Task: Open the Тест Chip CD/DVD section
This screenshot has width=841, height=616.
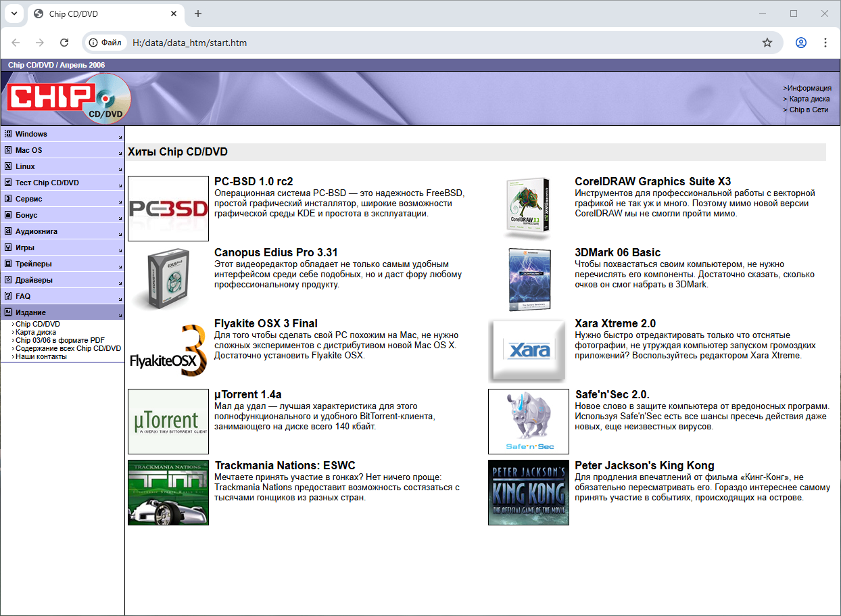Action: click(x=63, y=183)
